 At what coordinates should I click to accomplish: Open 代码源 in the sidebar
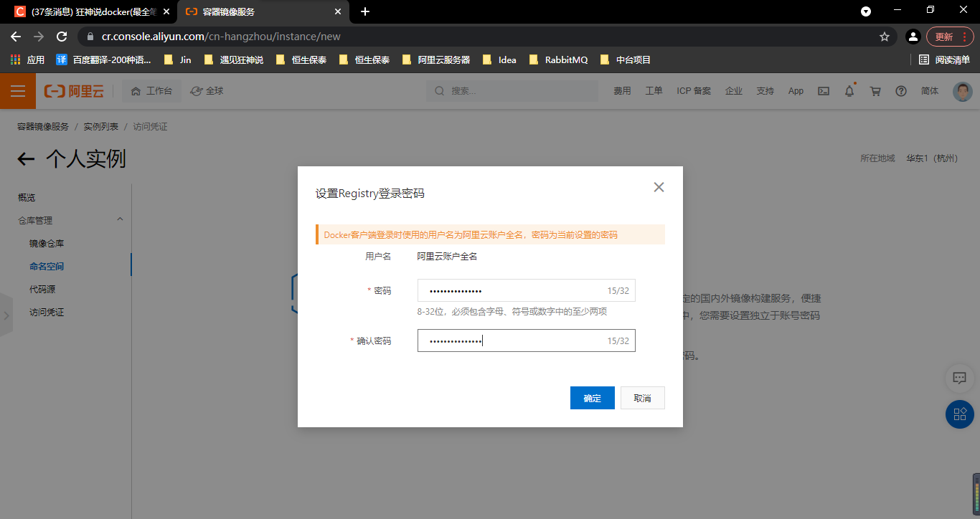[x=42, y=289]
